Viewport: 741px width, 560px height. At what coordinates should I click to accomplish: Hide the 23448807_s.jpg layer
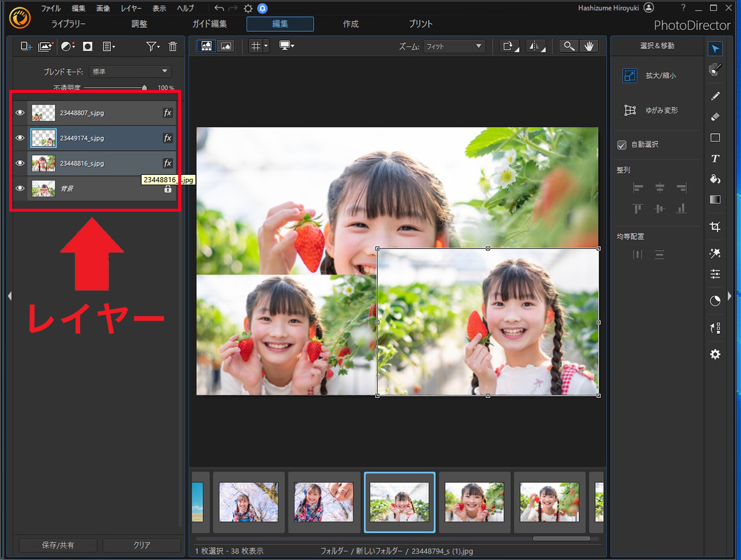pos(20,113)
